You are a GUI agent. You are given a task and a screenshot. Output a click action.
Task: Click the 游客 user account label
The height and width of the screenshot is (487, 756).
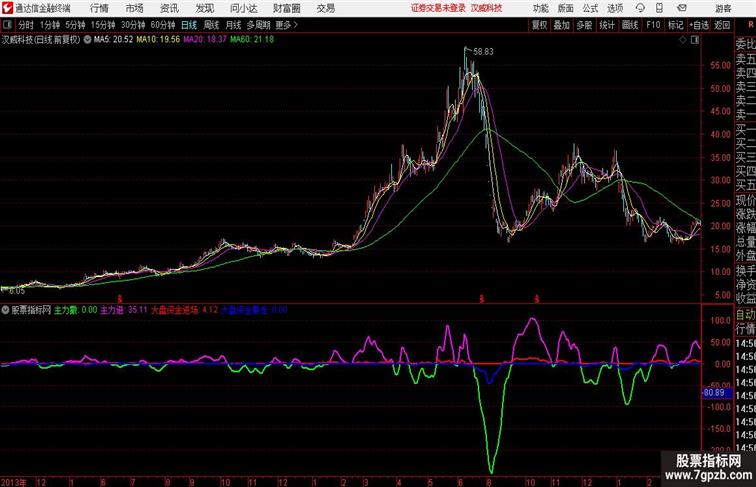click(x=723, y=8)
